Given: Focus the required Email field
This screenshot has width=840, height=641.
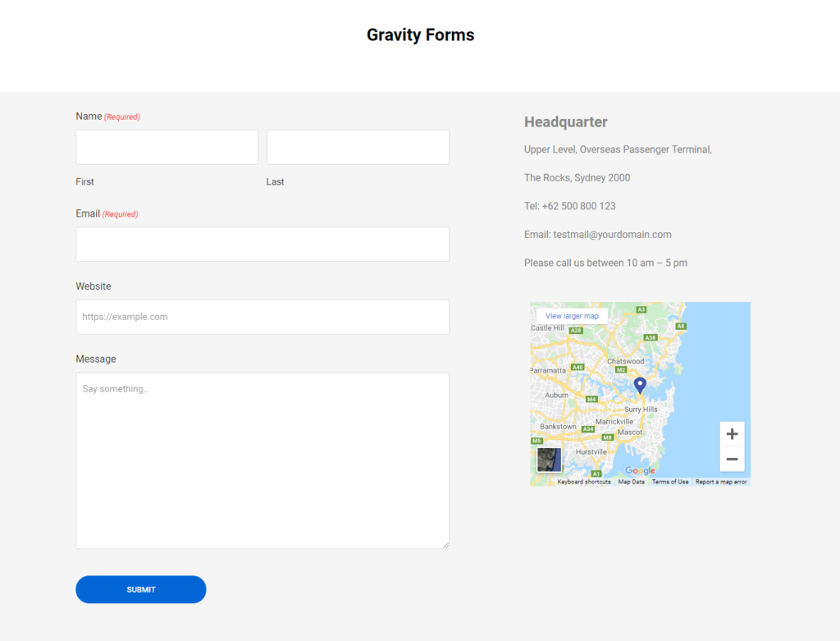Looking at the screenshot, I should pos(262,244).
